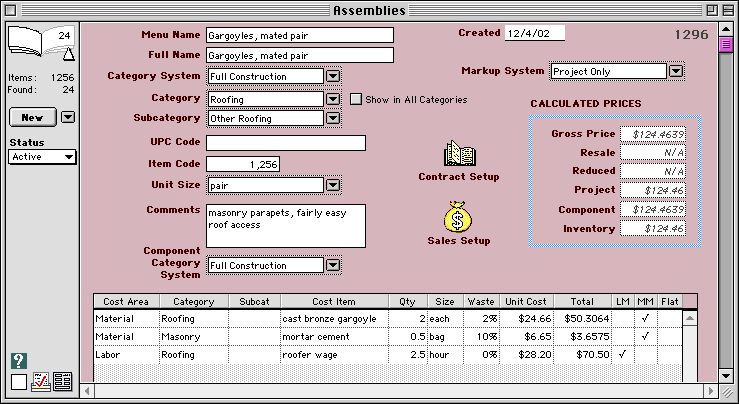This screenshot has height=404, width=739.
Task: Click arrow button beside New
Action: click(68, 117)
